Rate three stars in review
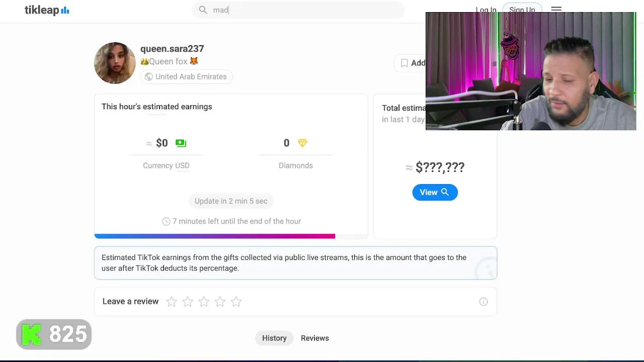 pos(204,302)
